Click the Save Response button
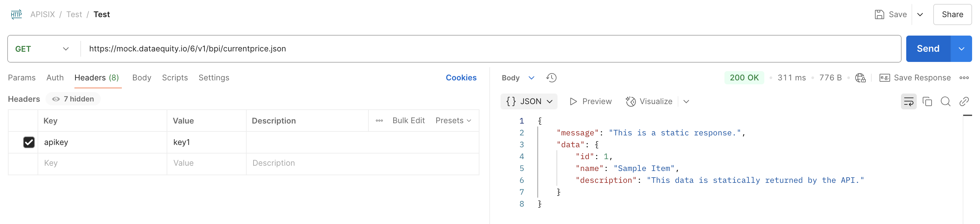The width and height of the screenshot is (980, 224). 915,78
